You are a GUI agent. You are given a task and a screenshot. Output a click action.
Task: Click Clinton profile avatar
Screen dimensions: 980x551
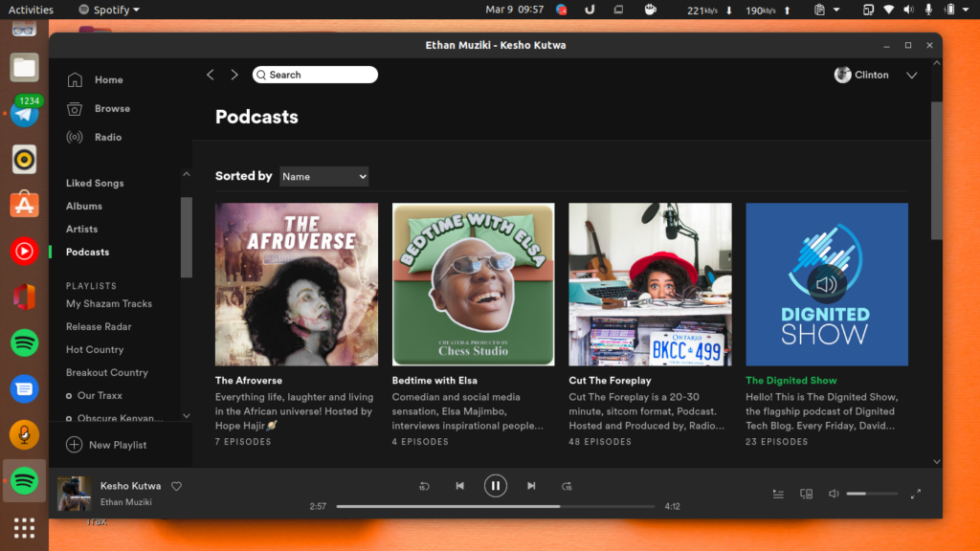click(842, 75)
